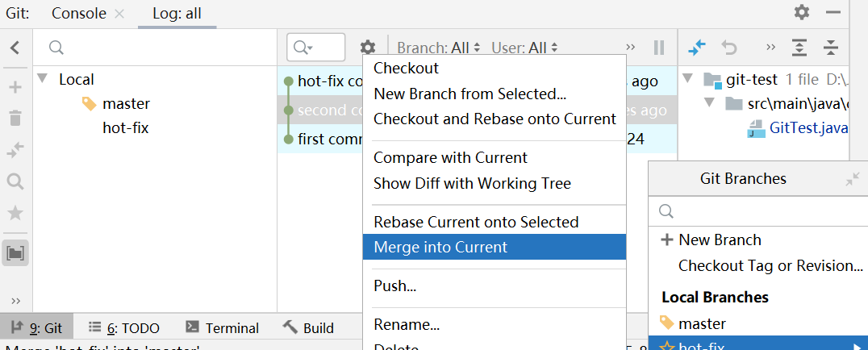
Task: Collapse the Git Branches popup via corner icon
Action: (x=853, y=179)
